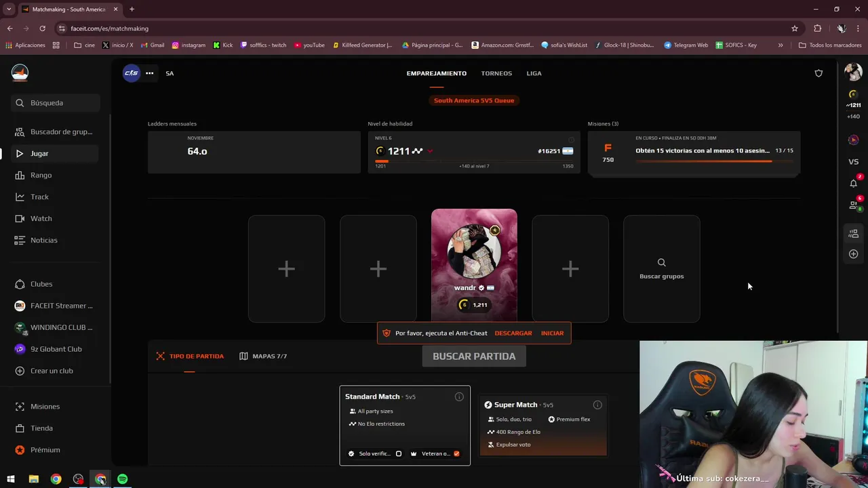The width and height of the screenshot is (868, 488).
Task: Click Buscar grupos search slot
Action: point(662,269)
